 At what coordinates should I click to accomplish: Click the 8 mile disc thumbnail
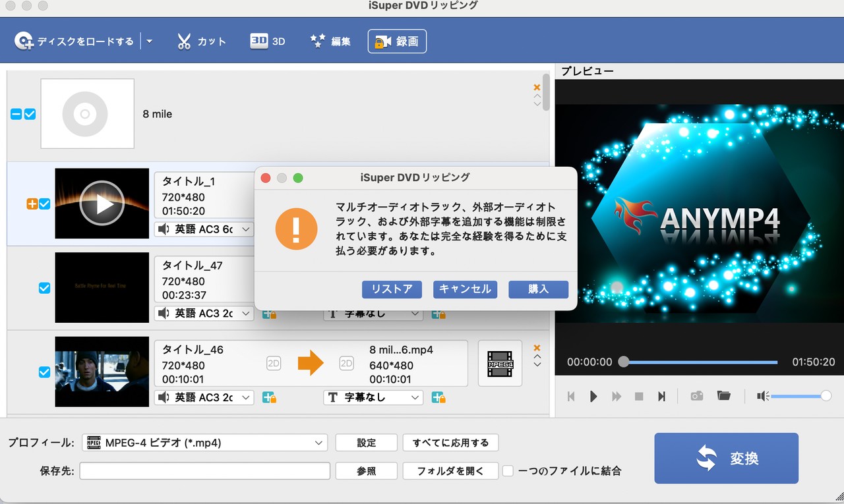click(x=87, y=113)
